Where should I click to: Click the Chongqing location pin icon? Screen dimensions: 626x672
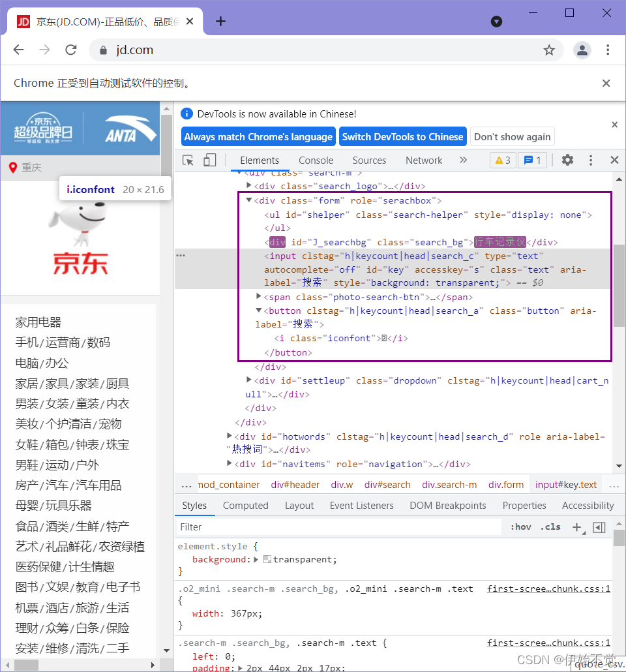(x=13, y=168)
